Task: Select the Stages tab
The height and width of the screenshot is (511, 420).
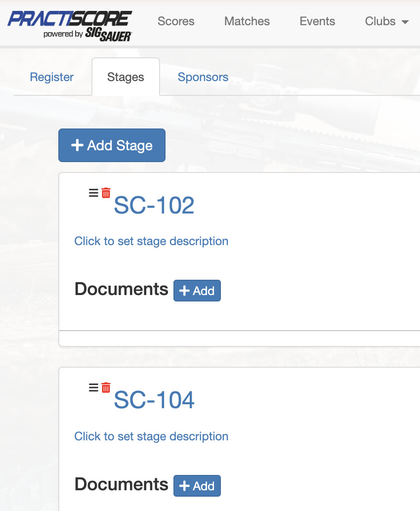Action: click(x=126, y=77)
